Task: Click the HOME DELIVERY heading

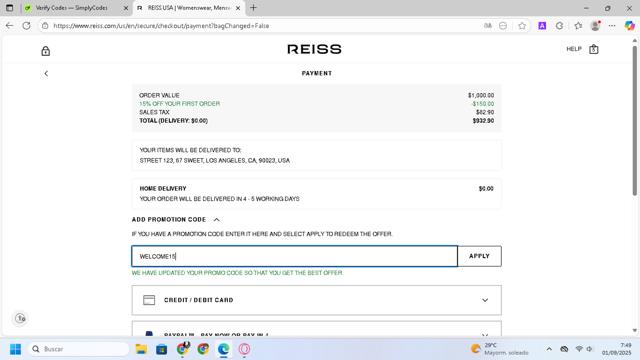Action: pos(163,189)
